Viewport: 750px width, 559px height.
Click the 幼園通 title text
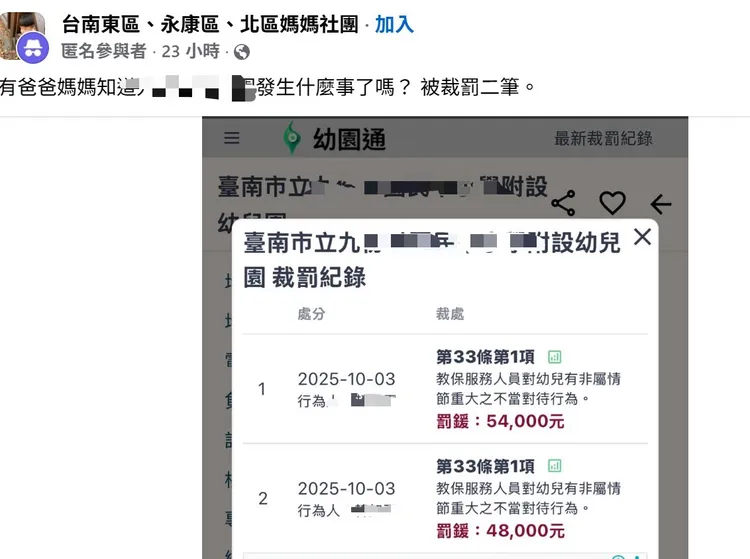pos(349,140)
